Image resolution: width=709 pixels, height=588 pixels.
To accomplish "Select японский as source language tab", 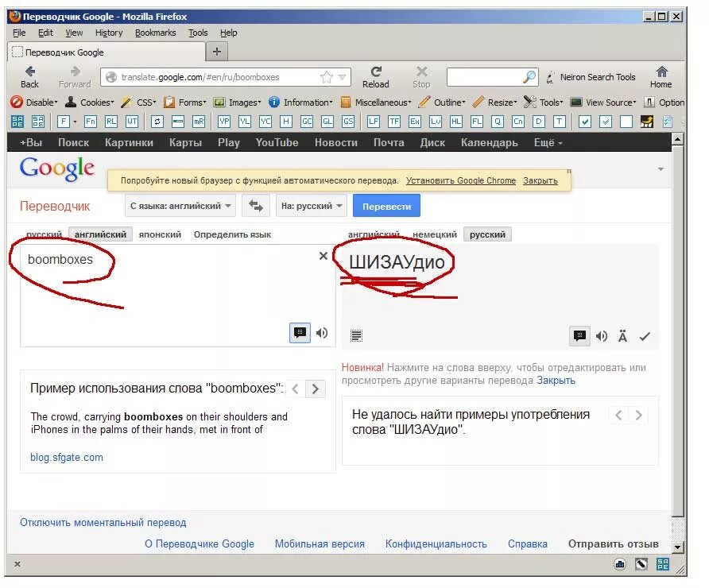I will pyautogui.click(x=160, y=234).
